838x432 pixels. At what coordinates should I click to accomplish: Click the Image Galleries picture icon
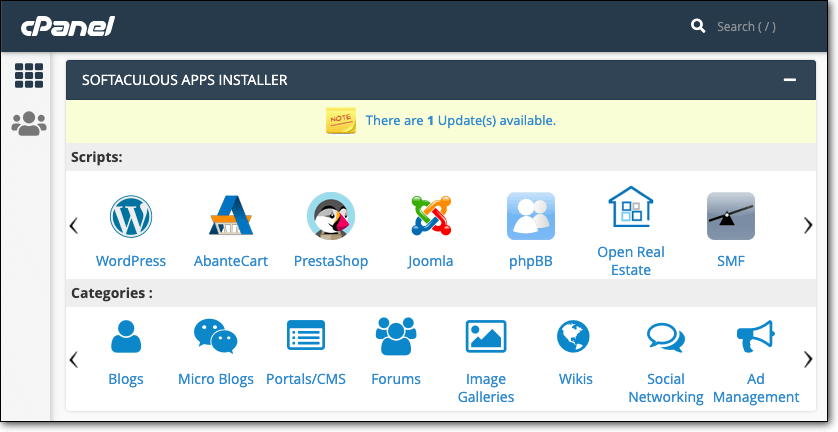pyautogui.click(x=486, y=336)
